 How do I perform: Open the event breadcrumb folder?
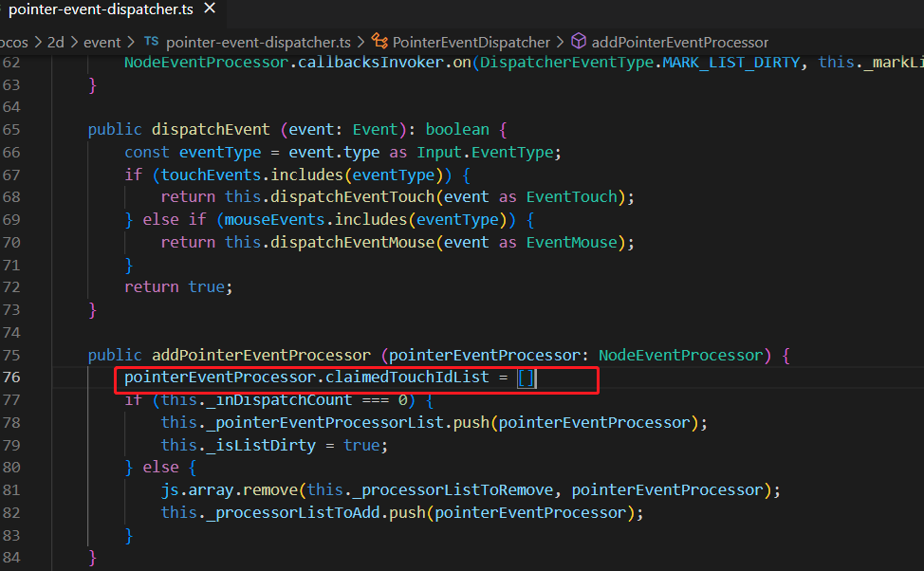click(102, 43)
